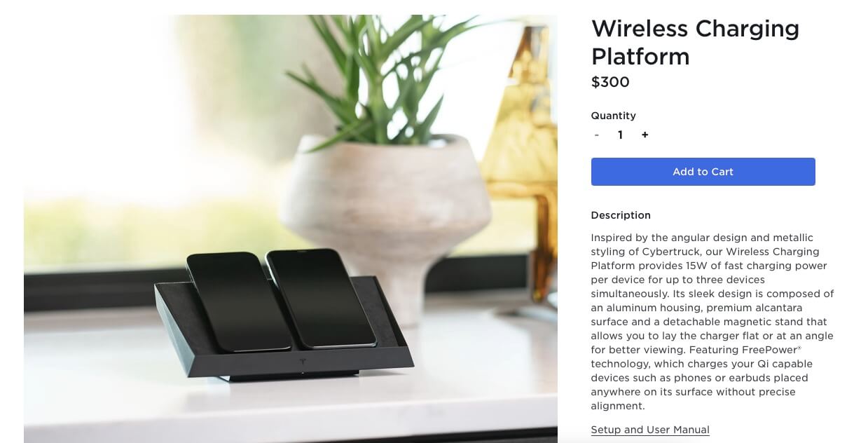The height and width of the screenshot is (443, 868).
Task: Decrease quantity with the minus icon
Action: 596,135
